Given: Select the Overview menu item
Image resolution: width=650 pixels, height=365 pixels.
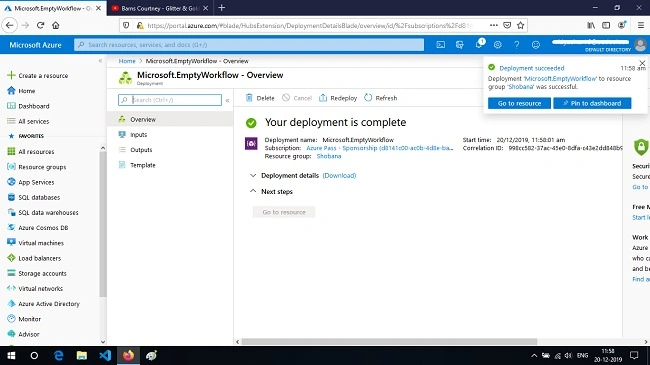Looking at the screenshot, I should pos(170,119).
